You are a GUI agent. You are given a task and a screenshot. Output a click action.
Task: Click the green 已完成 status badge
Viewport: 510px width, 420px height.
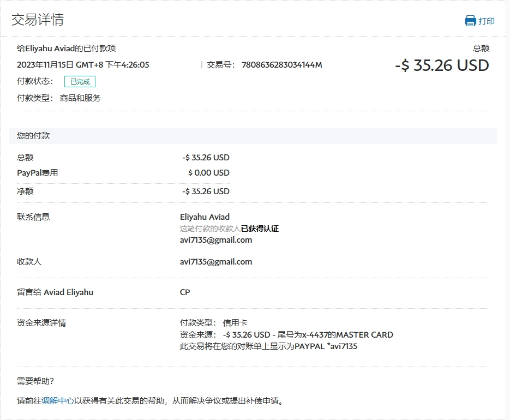pyautogui.click(x=80, y=82)
